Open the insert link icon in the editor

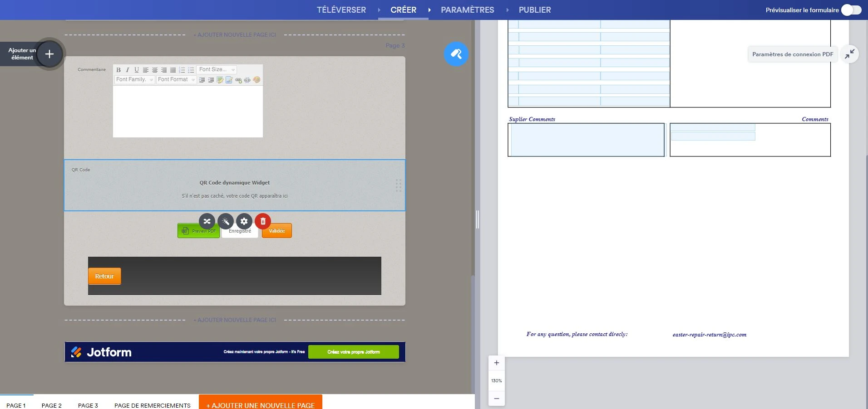tap(239, 80)
